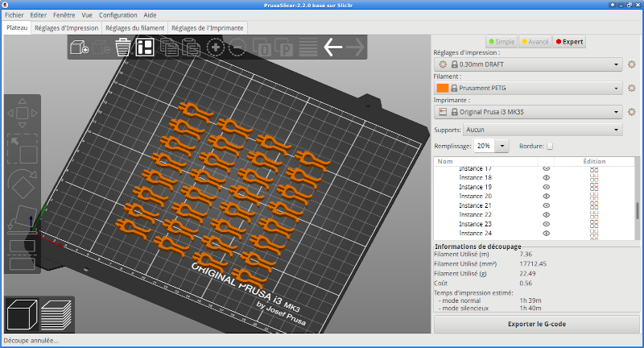Enable the Bordure checkbox
The width and height of the screenshot is (644, 348).
550,147
